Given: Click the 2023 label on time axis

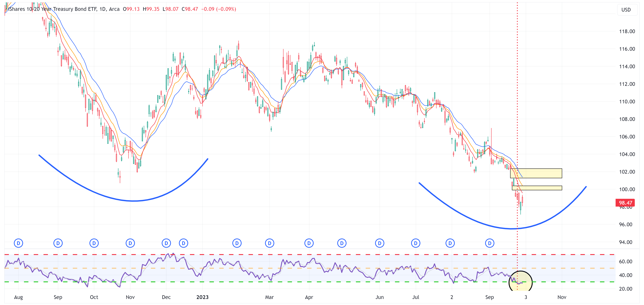Looking at the screenshot, I should [202, 297].
